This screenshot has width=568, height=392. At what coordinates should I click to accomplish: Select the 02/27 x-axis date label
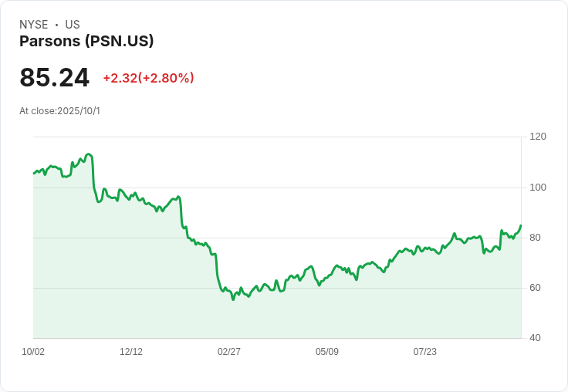[x=229, y=351]
